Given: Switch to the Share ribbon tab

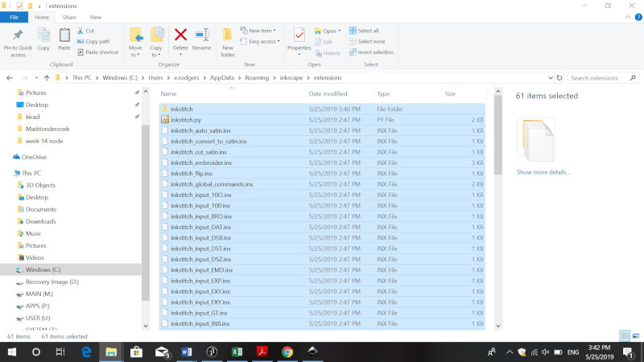Looking at the screenshot, I should click(69, 17).
